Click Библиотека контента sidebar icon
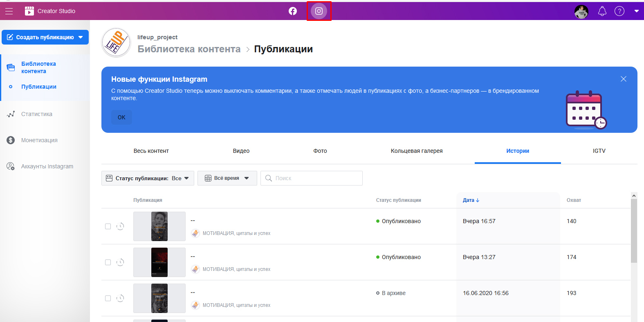Viewport: 644px width, 322px height. 11,67
